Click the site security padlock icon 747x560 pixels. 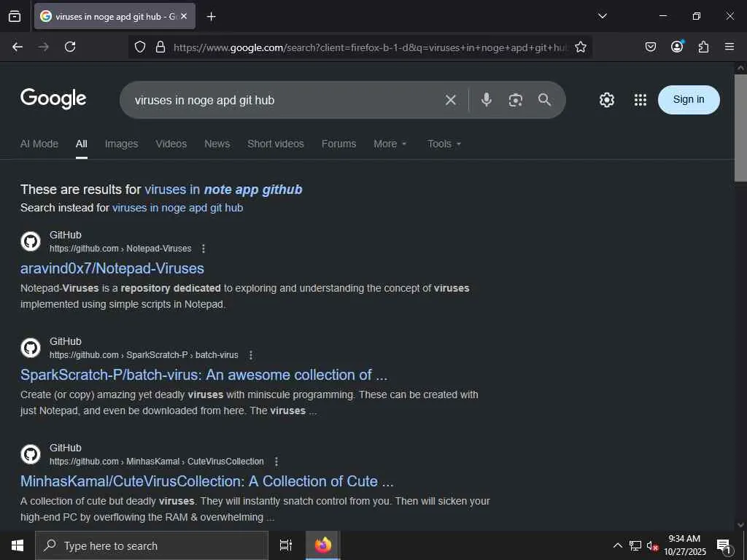(160, 47)
